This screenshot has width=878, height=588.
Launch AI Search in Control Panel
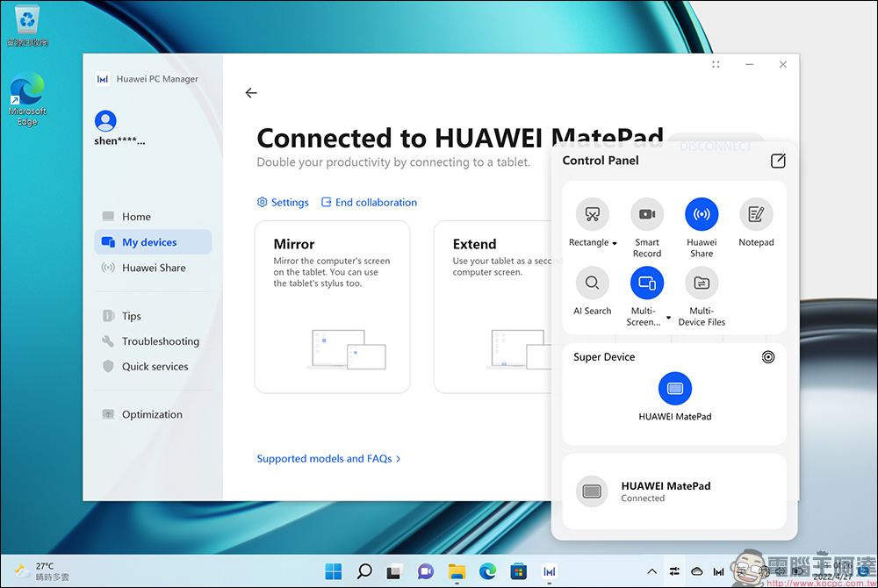592,283
